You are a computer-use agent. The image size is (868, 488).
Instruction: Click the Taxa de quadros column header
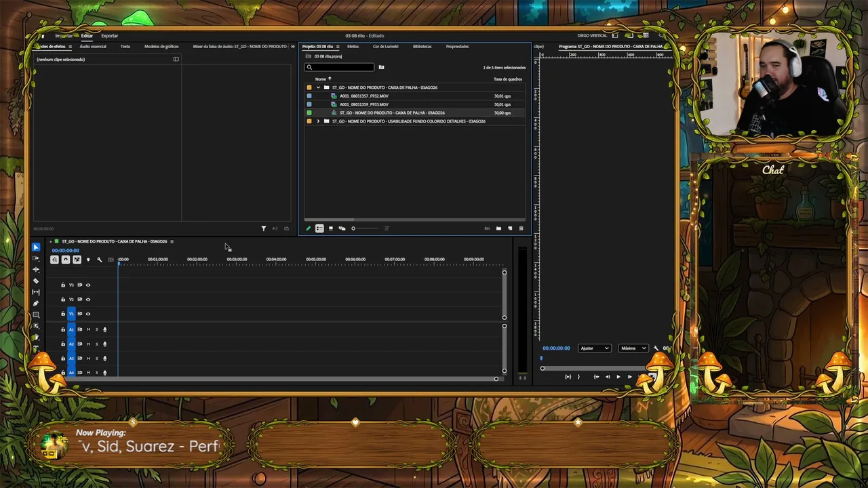(x=508, y=79)
